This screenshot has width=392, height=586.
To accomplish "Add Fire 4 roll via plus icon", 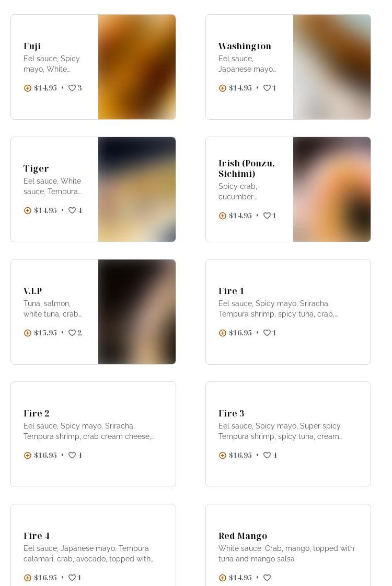I will pos(27,578).
